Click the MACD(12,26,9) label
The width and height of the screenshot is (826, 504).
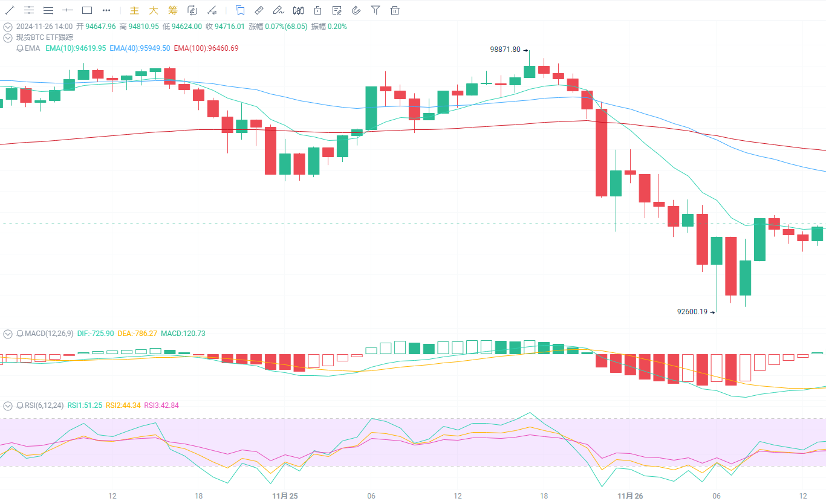[x=49, y=334]
